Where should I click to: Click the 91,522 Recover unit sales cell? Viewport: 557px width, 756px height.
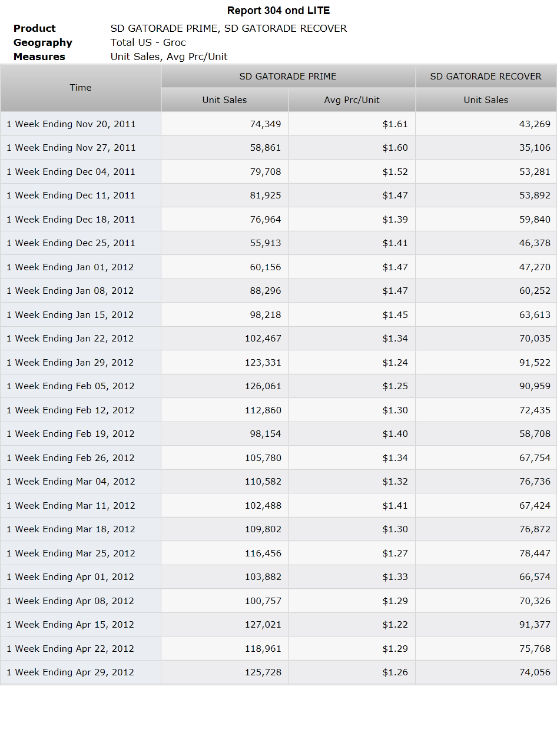486,362
